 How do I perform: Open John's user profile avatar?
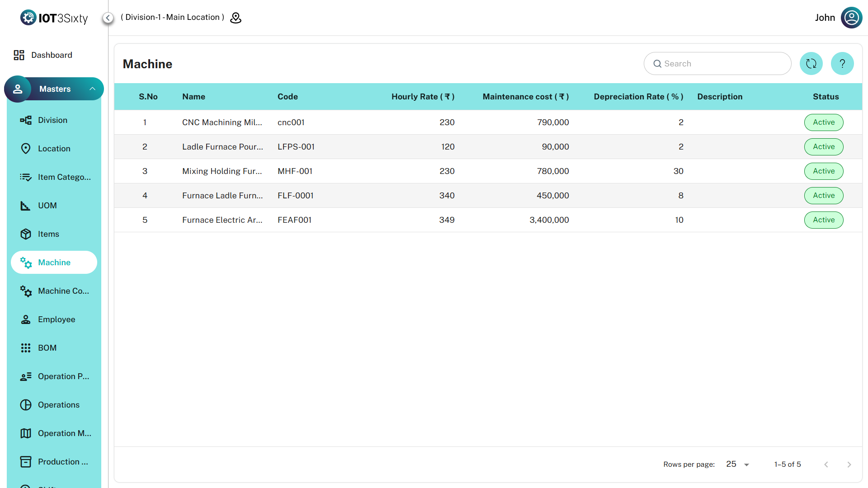tap(851, 18)
